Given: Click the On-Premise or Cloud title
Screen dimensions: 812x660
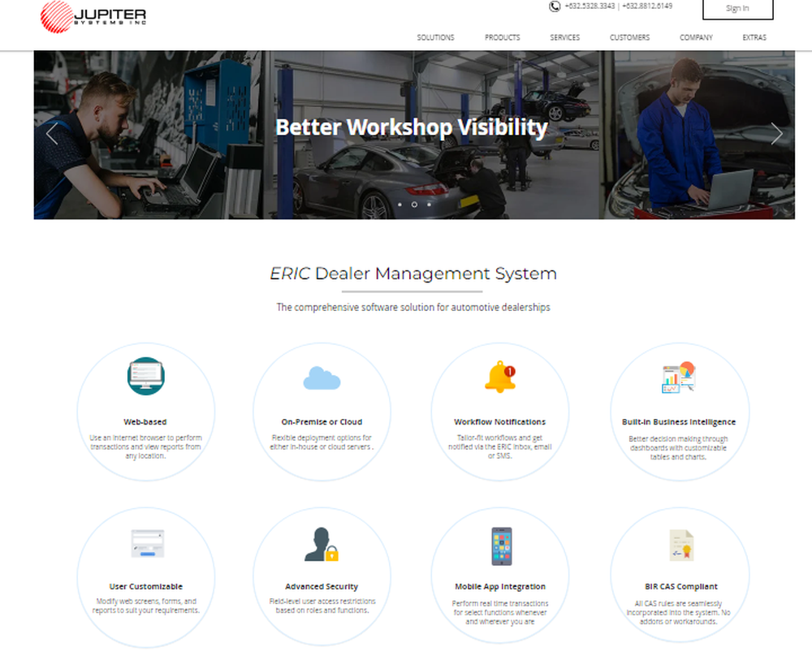Looking at the screenshot, I should [322, 422].
